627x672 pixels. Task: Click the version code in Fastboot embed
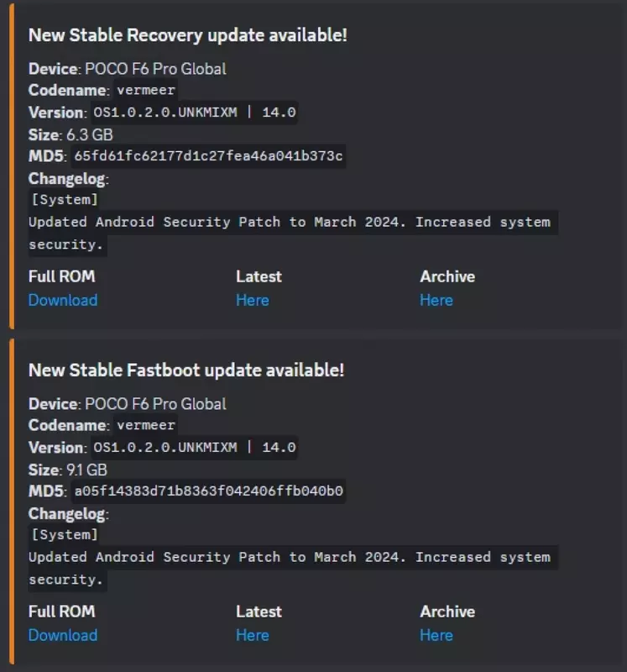point(194,448)
